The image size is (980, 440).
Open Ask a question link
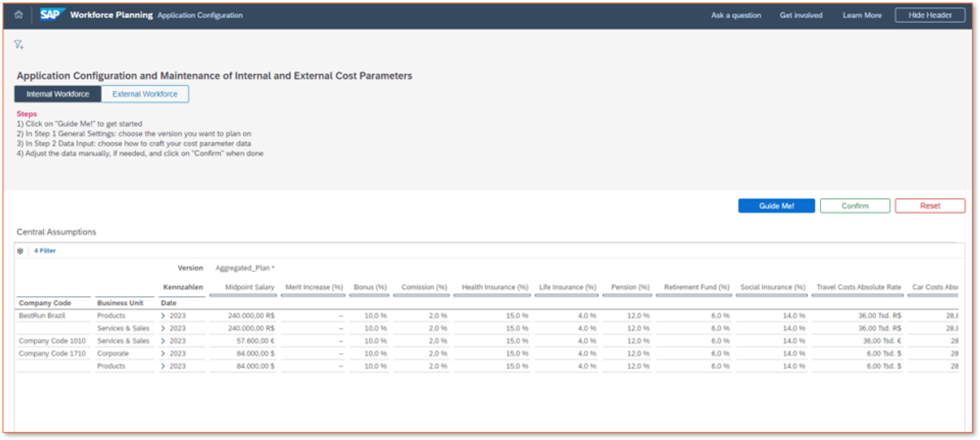pyautogui.click(x=736, y=15)
